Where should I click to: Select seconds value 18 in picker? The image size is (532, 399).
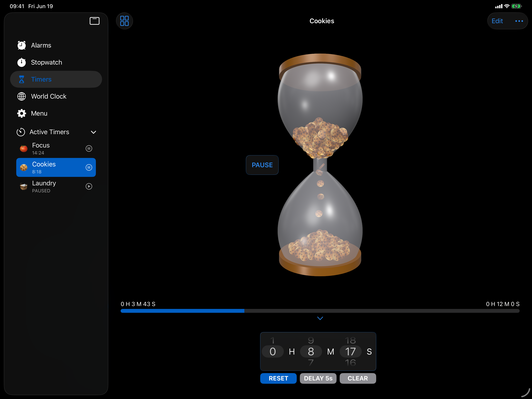coord(351,340)
